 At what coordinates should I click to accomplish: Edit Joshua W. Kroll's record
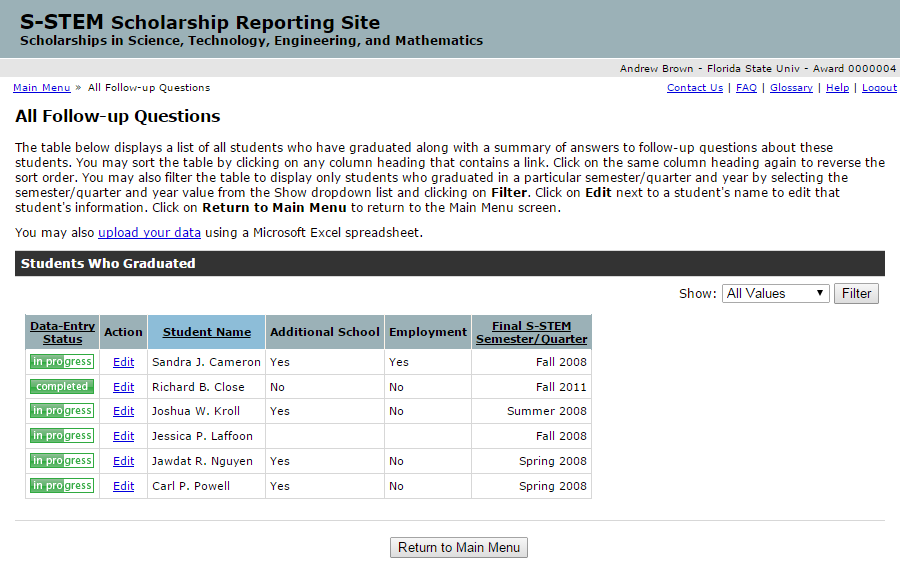tap(123, 411)
